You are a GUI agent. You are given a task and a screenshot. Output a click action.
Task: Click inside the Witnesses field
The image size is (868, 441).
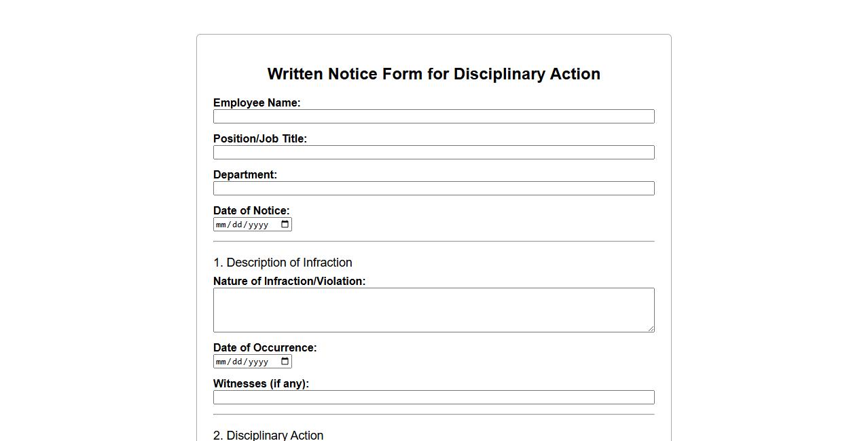(x=434, y=397)
